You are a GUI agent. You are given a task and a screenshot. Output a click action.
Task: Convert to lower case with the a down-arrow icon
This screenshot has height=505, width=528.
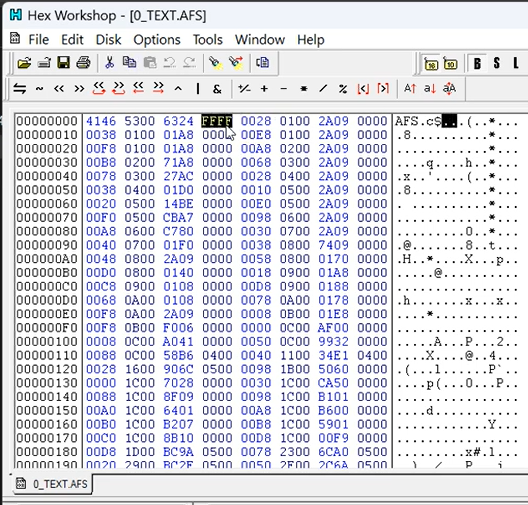pos(430,89)
